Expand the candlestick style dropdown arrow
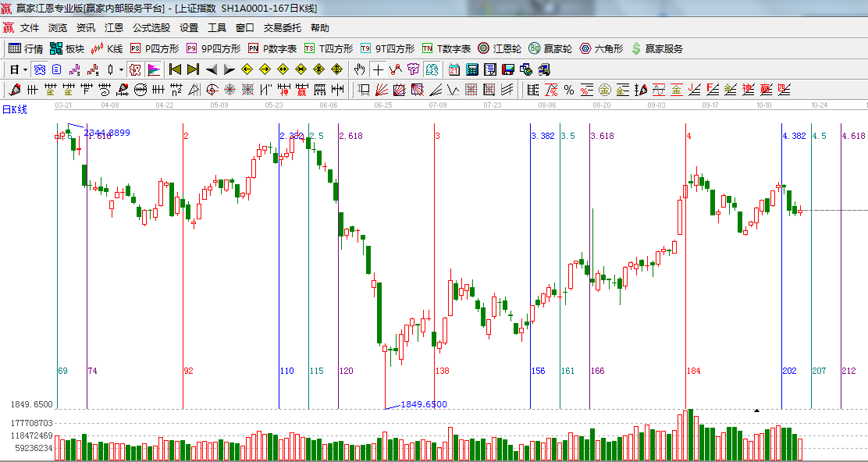Image resolution: width=868 pixels, height=462 pixels. tap(121, 69)
